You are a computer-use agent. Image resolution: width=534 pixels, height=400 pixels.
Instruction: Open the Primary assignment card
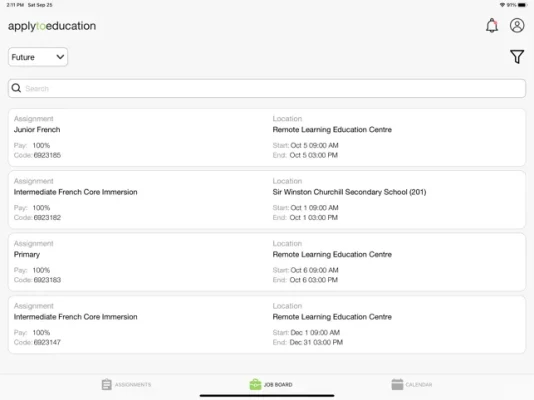click(x=267, y=262)
